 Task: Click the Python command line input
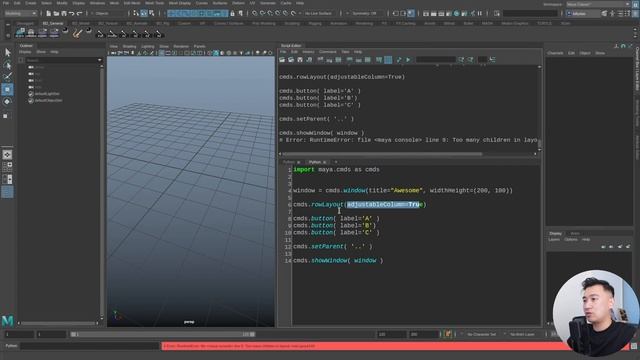point(90,346)
